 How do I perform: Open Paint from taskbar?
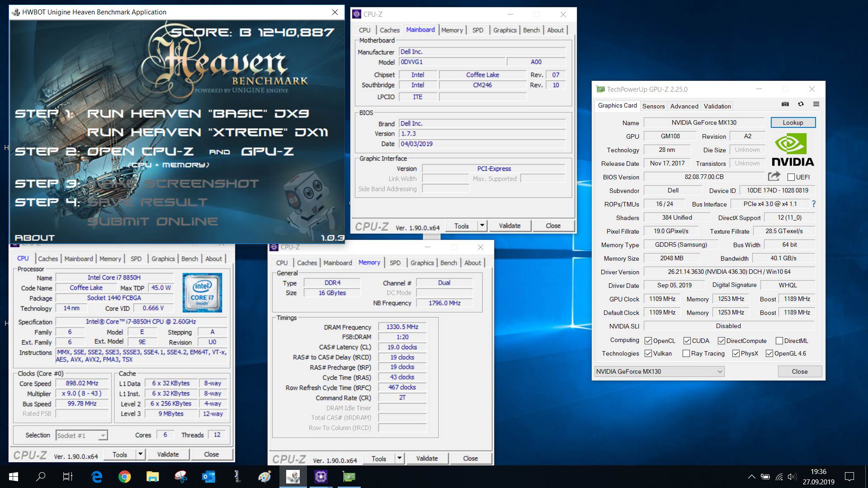[x=265, y=477]
